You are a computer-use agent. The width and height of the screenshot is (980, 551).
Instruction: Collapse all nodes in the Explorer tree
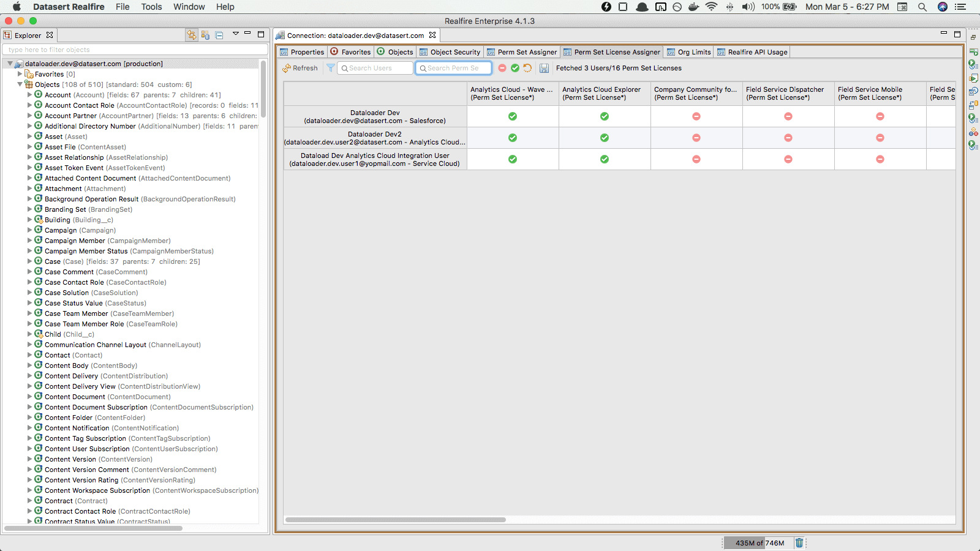(x=219, y=35)
